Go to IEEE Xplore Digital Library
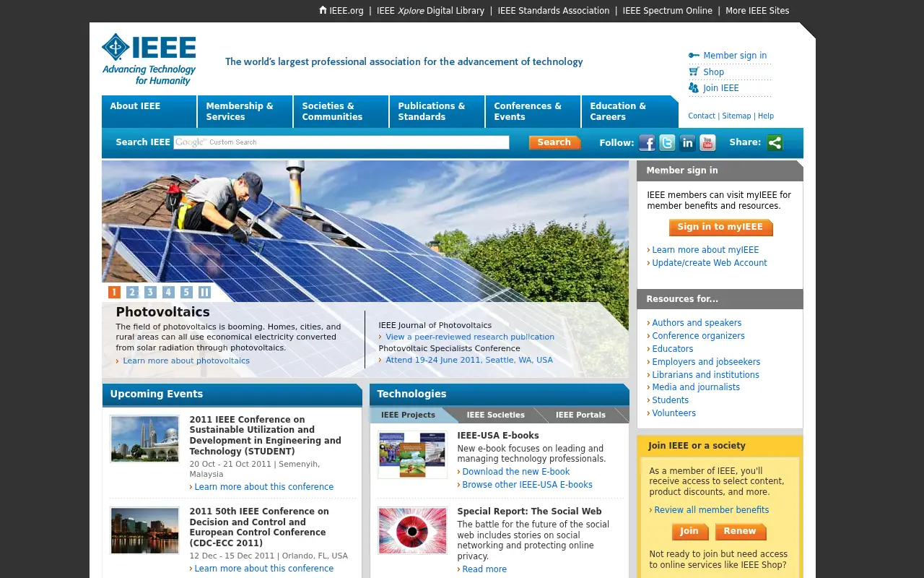 coord(430,11)
